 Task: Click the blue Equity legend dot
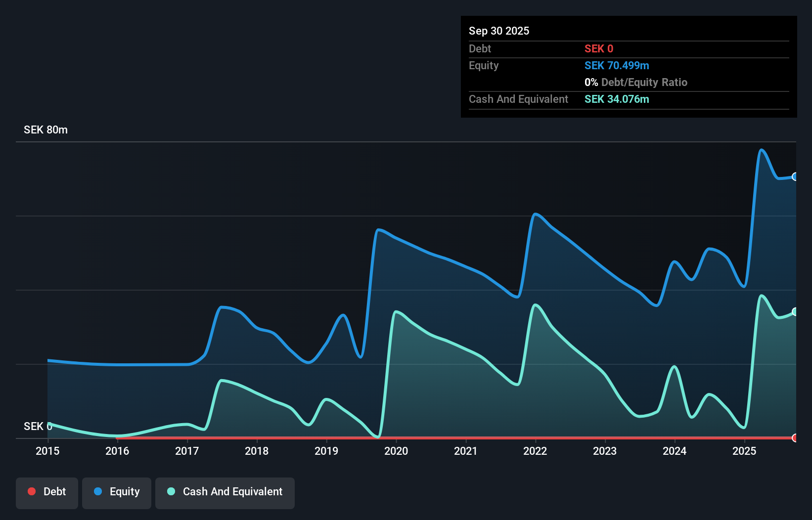click(98, 491)
